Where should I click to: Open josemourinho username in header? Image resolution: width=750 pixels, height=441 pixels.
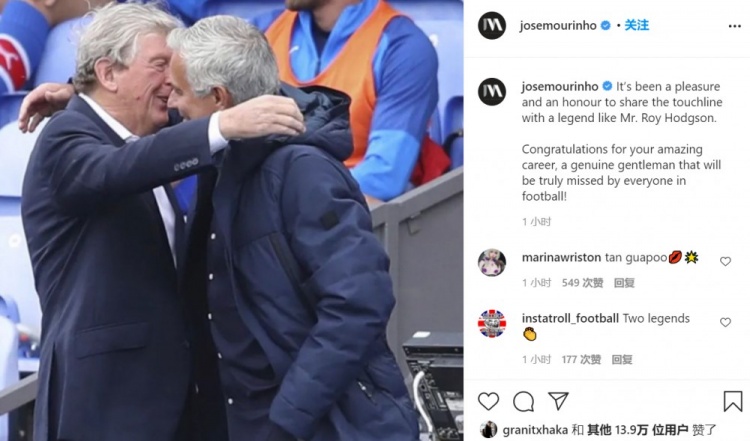pyautogui.click(x=558, y=25)
